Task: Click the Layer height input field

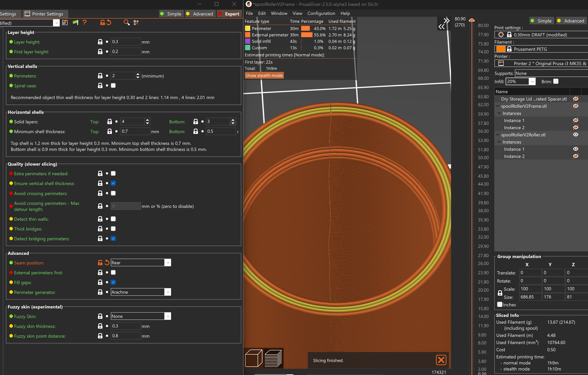Action: 125,42
